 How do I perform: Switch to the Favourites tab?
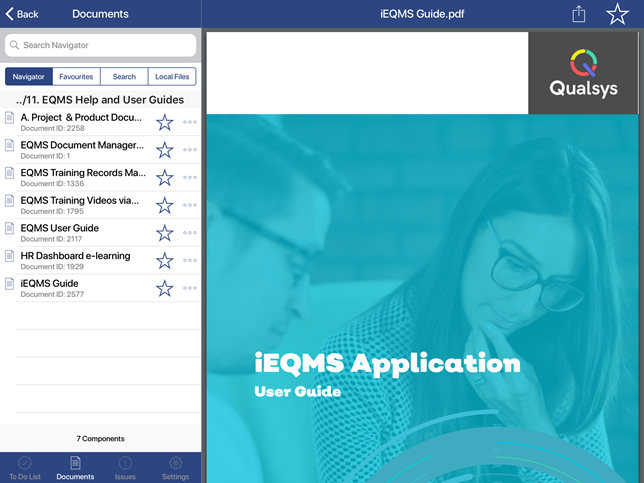click(76, 76)
